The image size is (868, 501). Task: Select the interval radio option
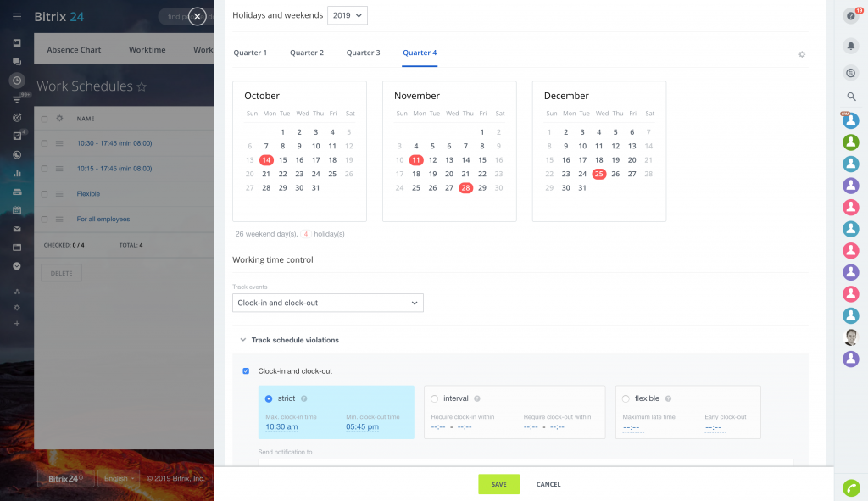pos(435,398)
